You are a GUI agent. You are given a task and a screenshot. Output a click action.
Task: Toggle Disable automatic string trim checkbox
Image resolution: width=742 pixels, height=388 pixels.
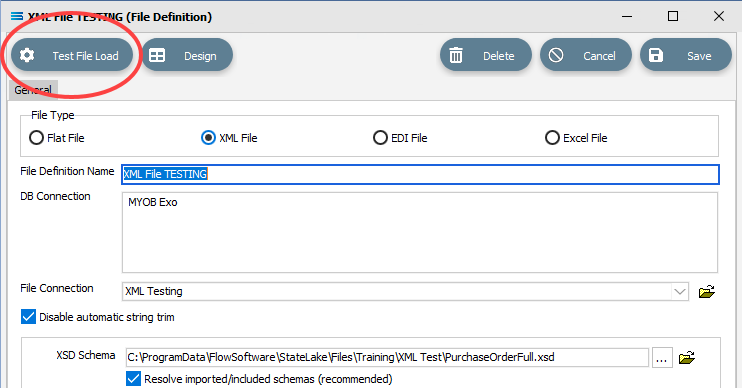point(28,317)
